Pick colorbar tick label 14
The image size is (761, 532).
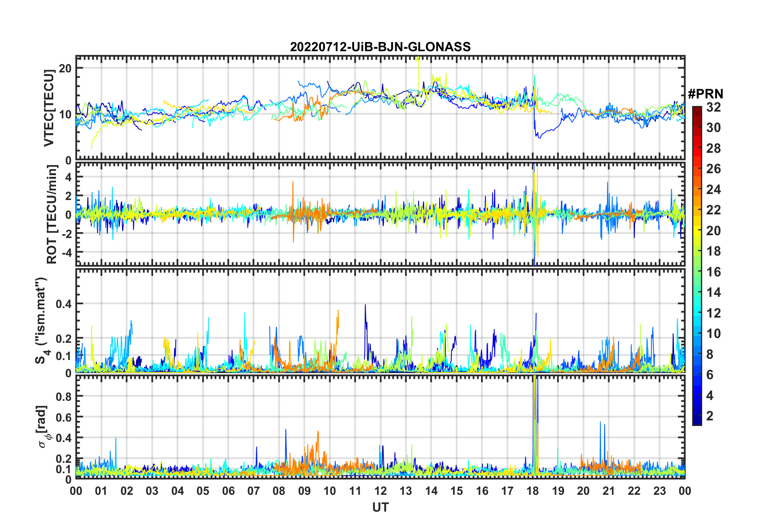(713, 292)
